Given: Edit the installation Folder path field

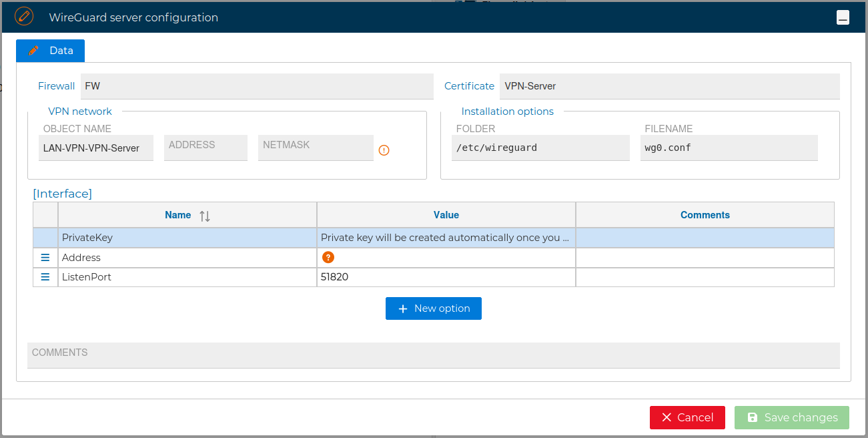Looking at the screenshot, I should (540, 148).
